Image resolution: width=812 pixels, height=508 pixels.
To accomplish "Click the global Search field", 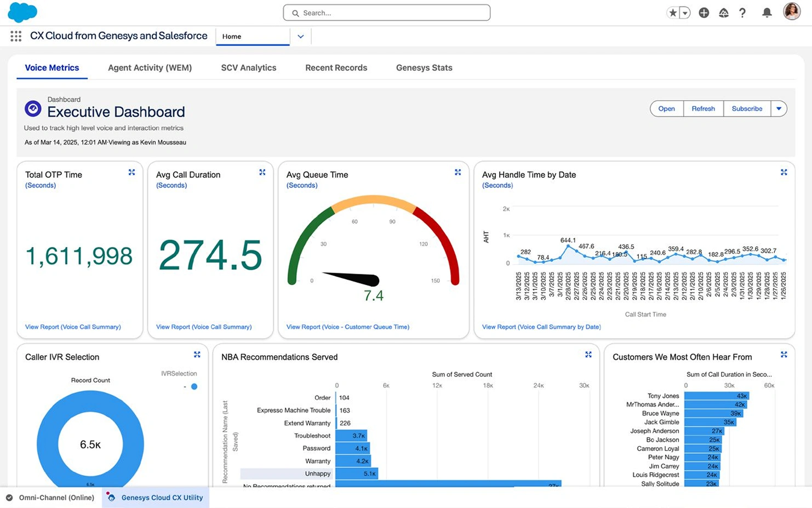I will tap(387, 13).
